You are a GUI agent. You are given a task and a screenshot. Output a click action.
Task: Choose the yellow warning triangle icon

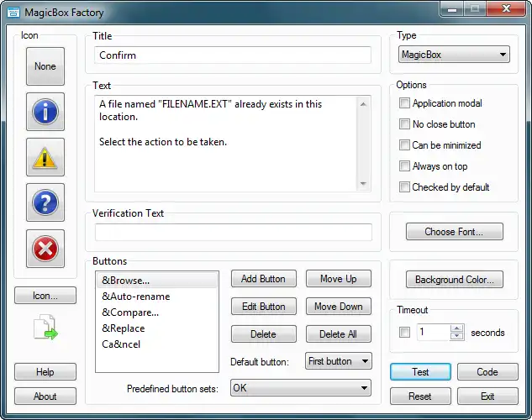pos(45,157)
